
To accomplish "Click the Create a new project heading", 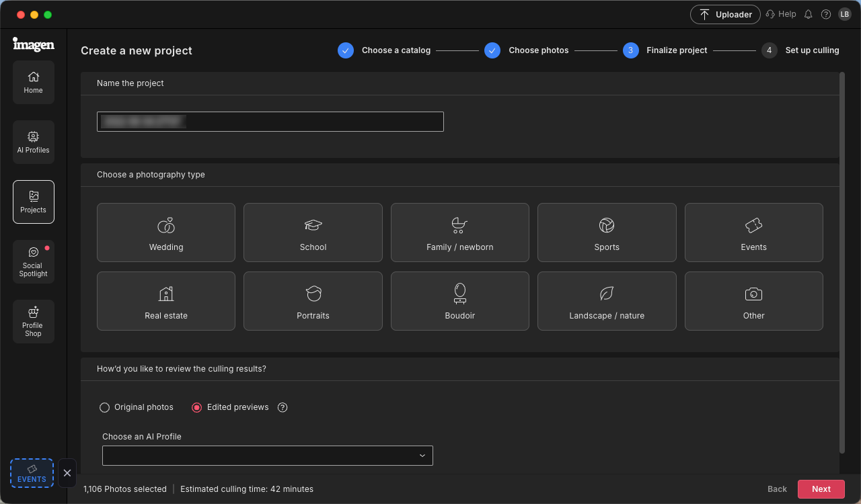I will click(137, 50).
